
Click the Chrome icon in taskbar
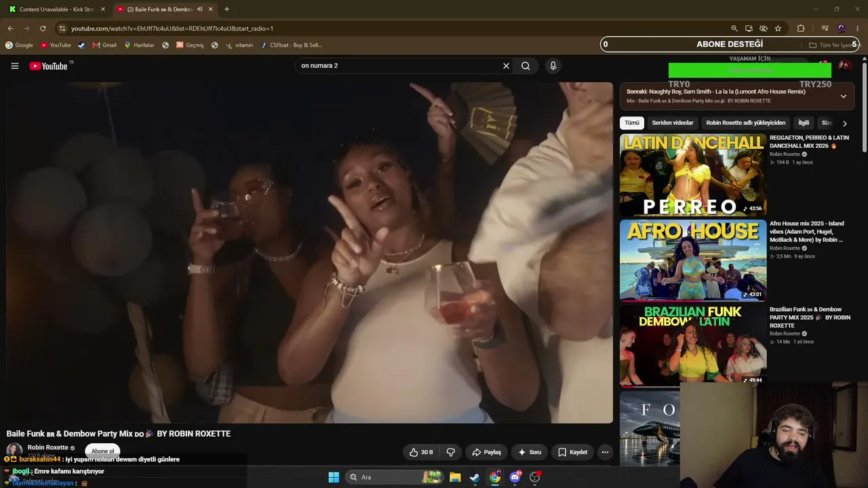495,477
